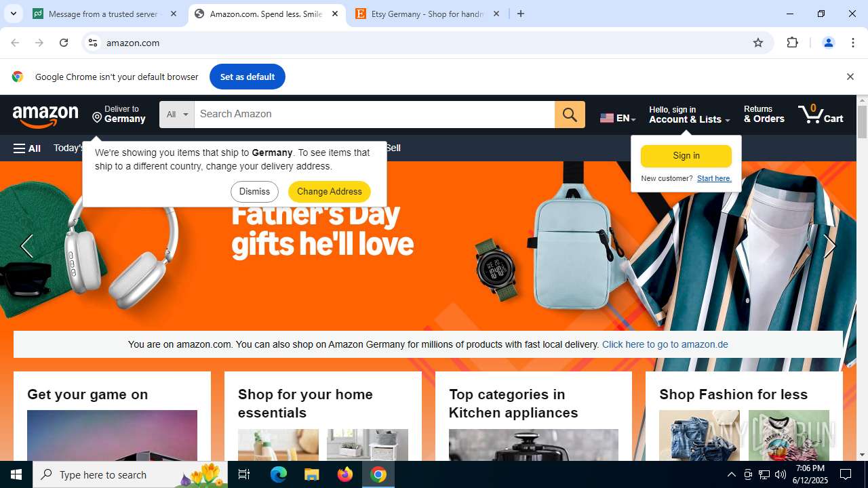Click the Amazon logo

tap(45, 116)
